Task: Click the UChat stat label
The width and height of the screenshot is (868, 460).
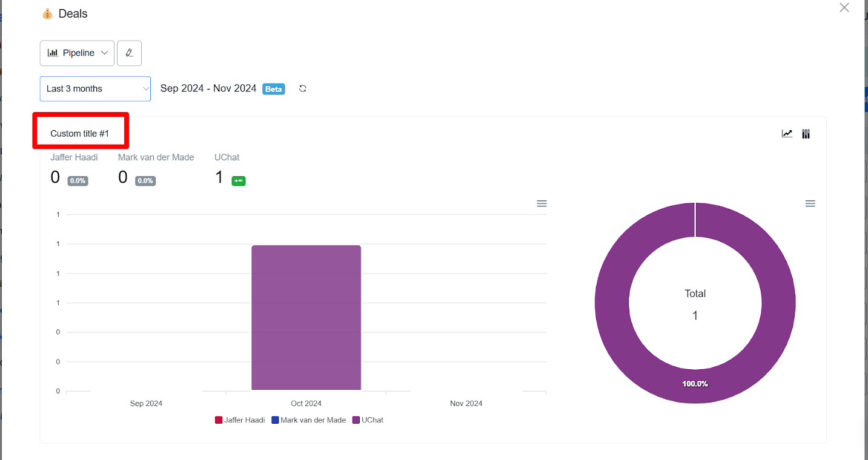Action: point(227,157)
